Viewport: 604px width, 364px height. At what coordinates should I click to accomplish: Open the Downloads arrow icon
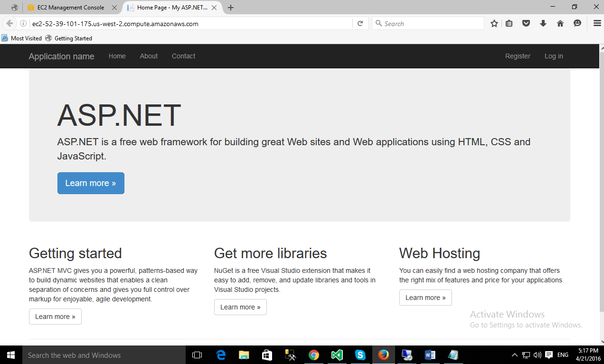tap(543, 23)
